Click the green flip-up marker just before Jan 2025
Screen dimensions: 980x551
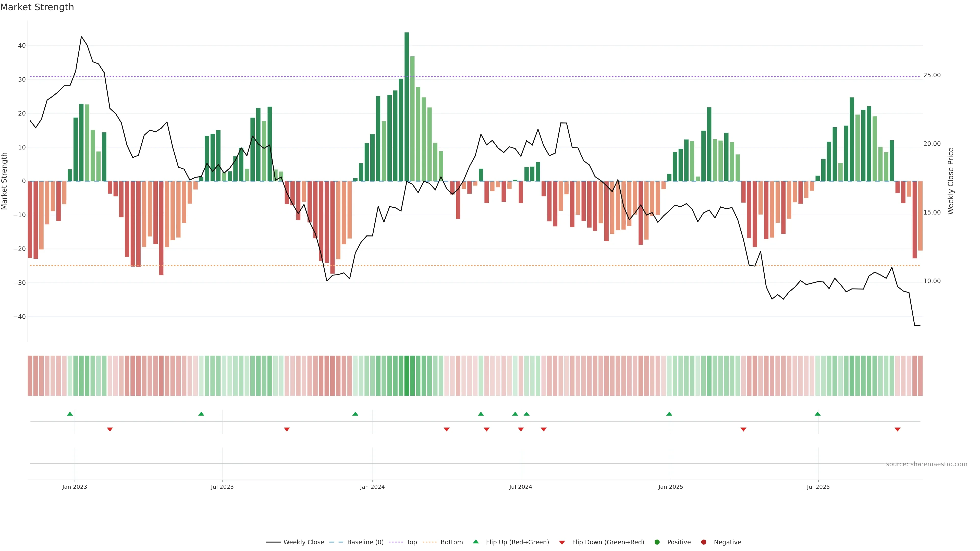tap(669, 414)
